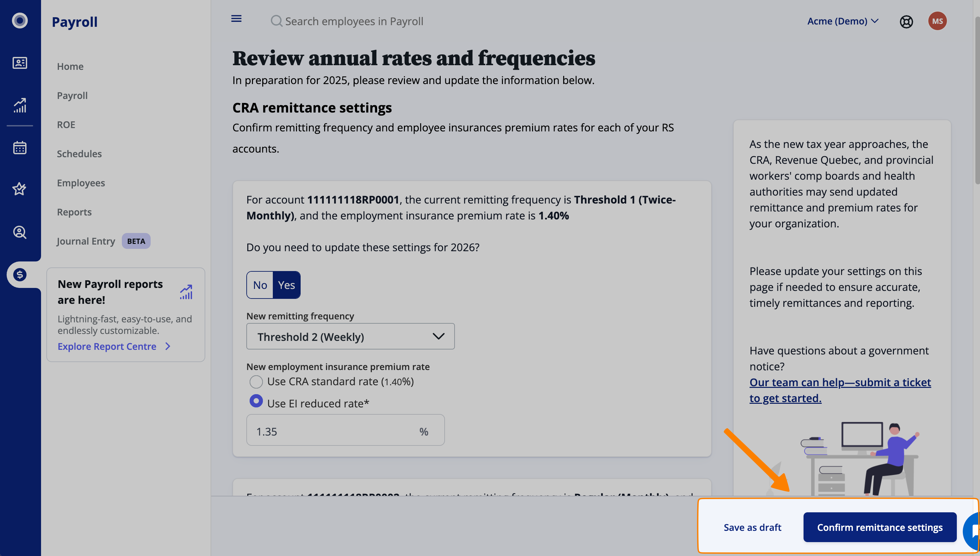The height and width of the screenshot is (556, 980).
Task: Click Confirm remittance settings button
Action: click(x=880, y=527)
